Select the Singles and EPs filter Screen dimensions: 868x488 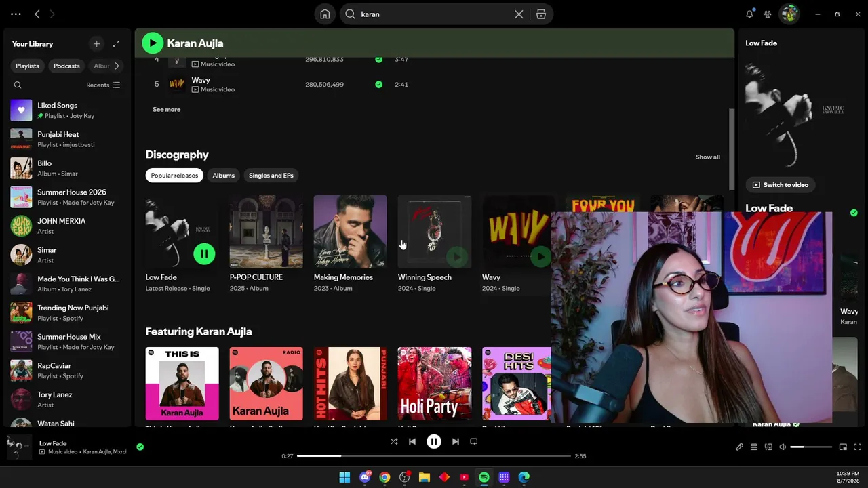271,176
